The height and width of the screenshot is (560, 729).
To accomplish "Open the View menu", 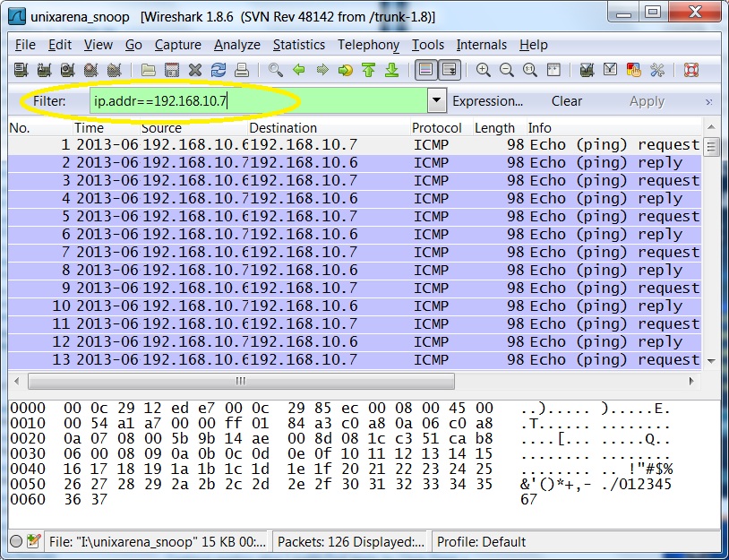I will (99, 45).
